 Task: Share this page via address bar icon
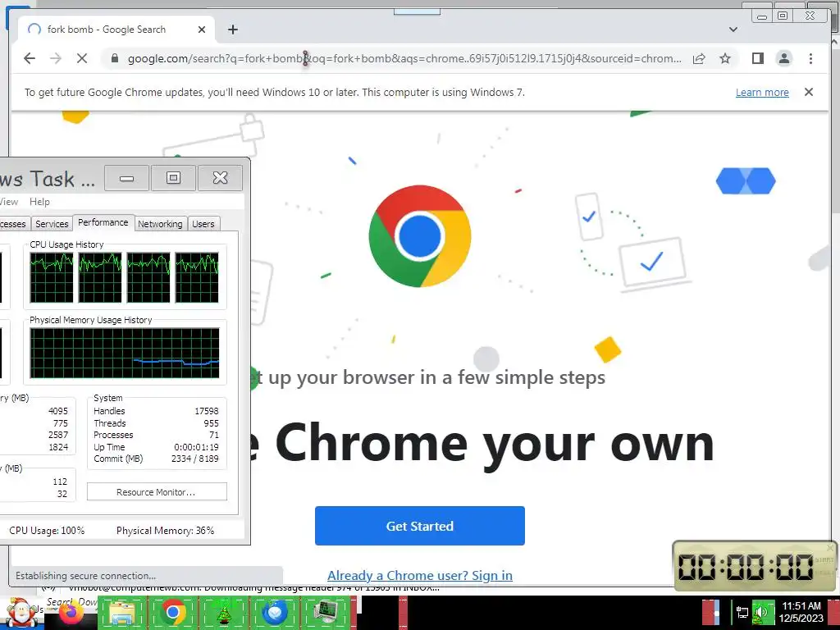click(x=699, y=58)
